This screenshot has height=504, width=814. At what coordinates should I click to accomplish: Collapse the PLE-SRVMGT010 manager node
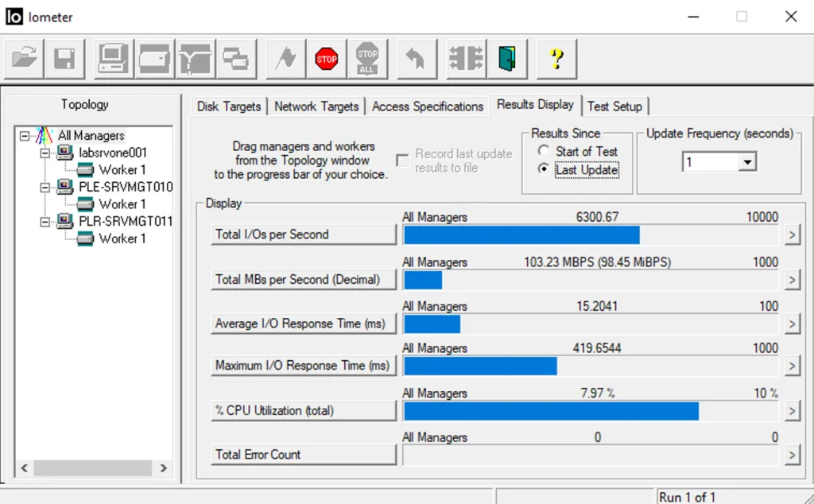coord(45,188)
